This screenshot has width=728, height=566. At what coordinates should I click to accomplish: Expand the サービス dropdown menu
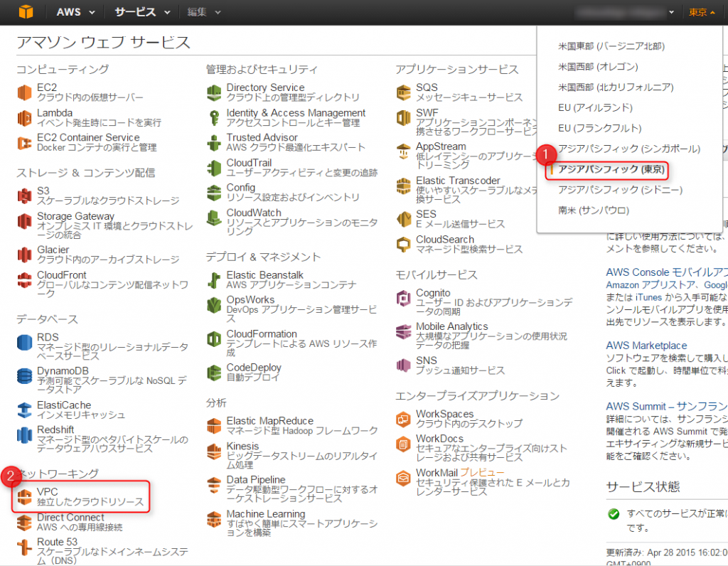pyautogui.click(x=142, y=12)
